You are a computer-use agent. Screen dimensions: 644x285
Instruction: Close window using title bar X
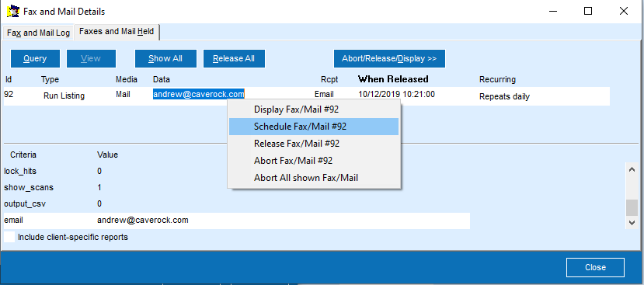click(x=624, y=11)
